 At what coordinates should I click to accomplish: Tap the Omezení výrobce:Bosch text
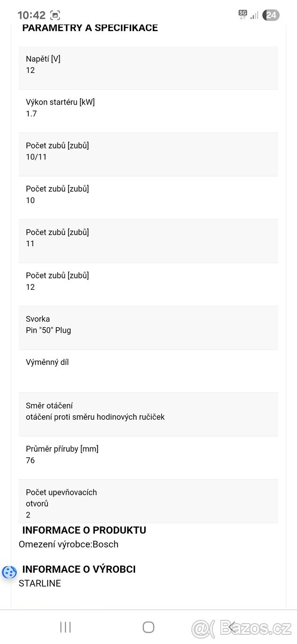[x=69, y=544]
